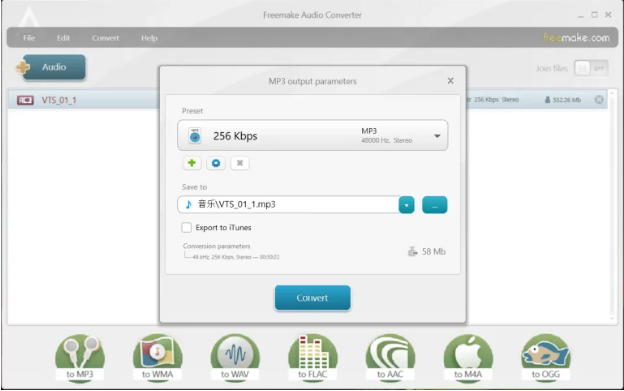Toggle the Join files switch
Image resolution: width=624 pixels, height=391 pixels.
point(591,68)
